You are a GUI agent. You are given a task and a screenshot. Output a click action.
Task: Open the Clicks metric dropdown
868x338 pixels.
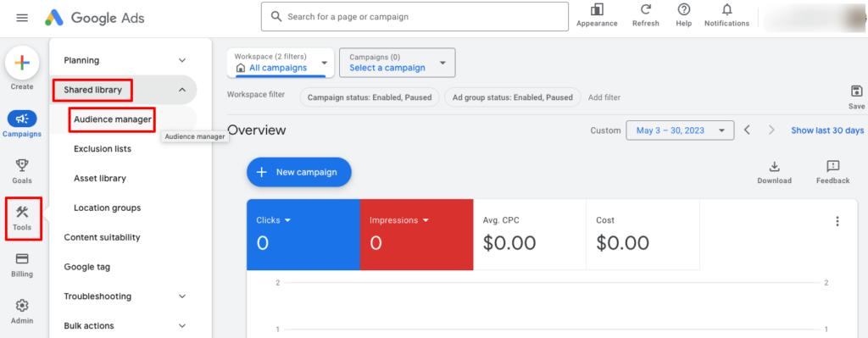[274, 220]
